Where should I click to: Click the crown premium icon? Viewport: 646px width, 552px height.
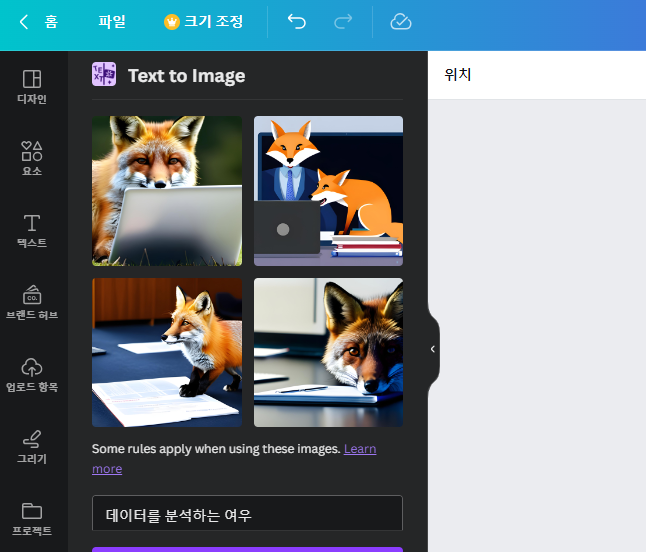click(172, 22)
